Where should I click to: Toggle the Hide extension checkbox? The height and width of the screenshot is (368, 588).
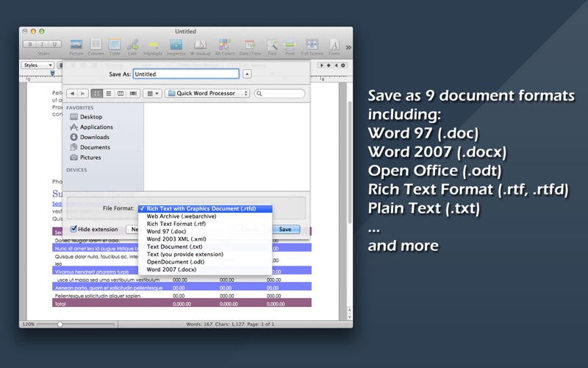(74, 229)
